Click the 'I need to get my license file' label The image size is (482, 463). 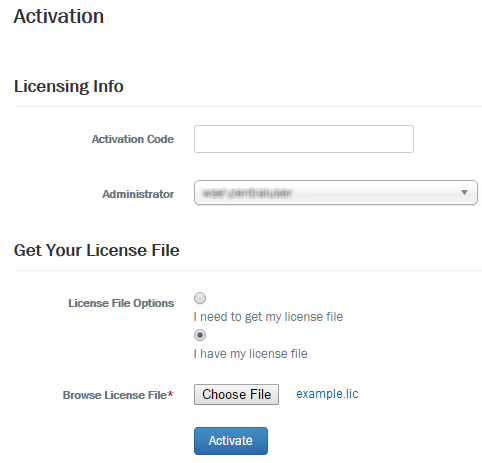click(268, 317)
